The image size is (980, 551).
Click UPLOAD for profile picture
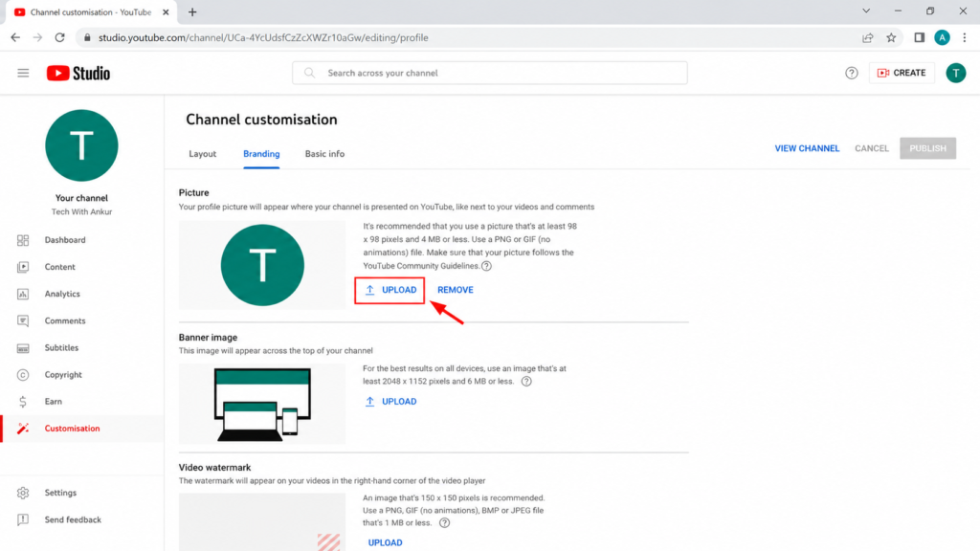click(x=390, y=290)
